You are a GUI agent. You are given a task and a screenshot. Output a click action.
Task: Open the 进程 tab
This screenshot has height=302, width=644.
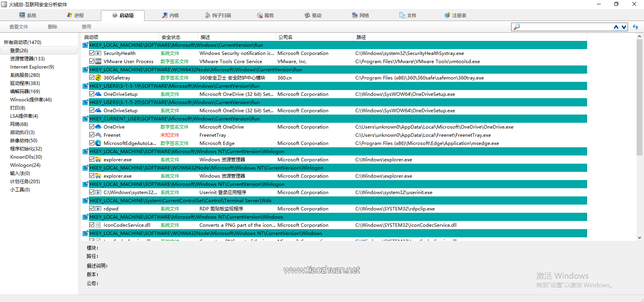click(75, 16)
